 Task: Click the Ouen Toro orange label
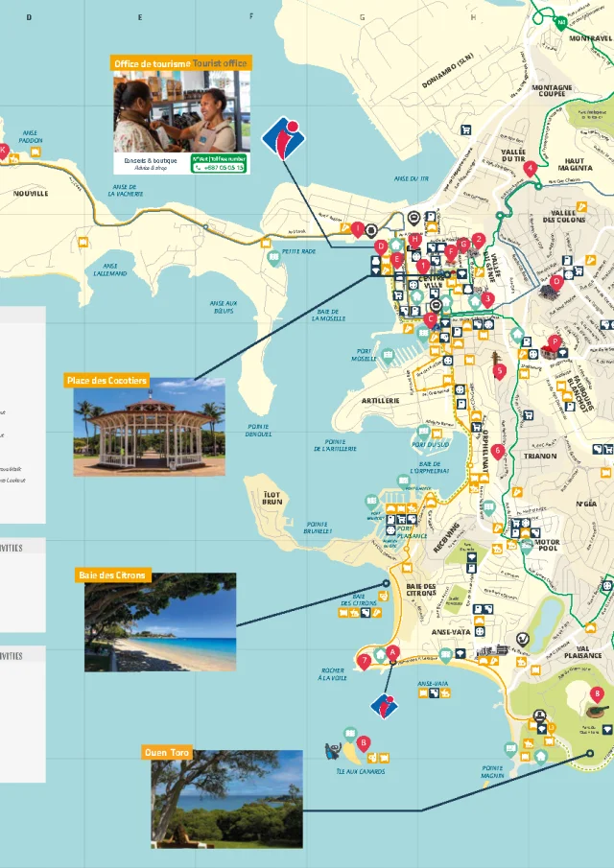tap(168, 753)
